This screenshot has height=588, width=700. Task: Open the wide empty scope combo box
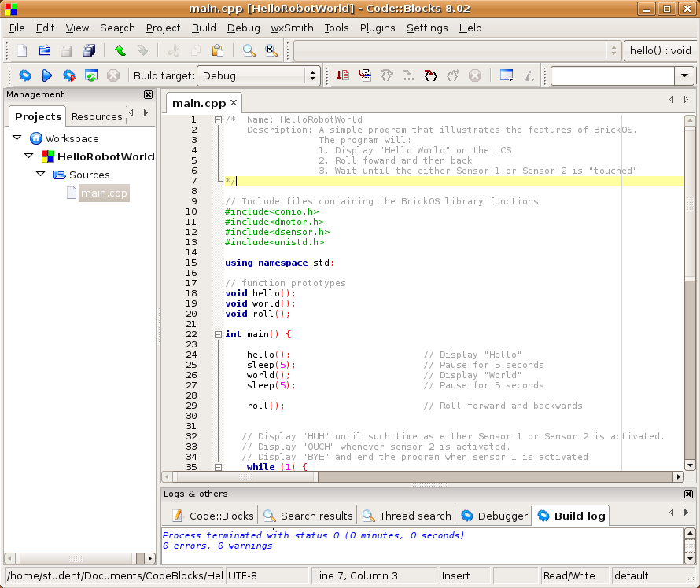(457, 50)
